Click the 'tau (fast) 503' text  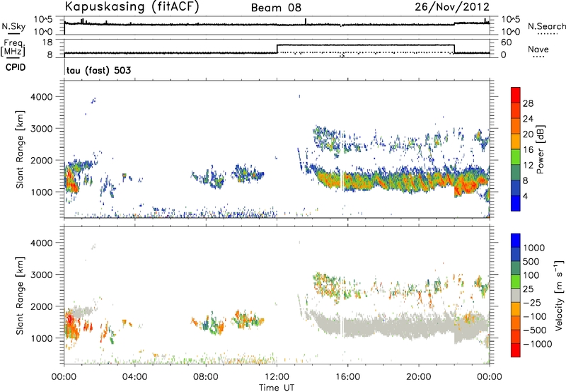98,70
